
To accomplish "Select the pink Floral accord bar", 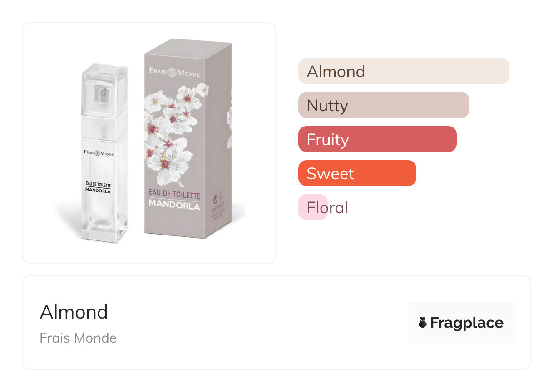I will (x=313, y=207).
